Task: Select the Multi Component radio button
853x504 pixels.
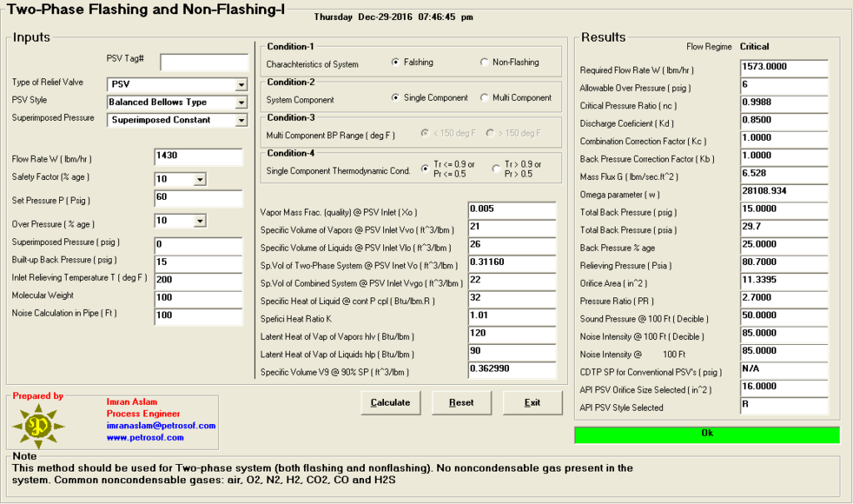Action: coord(483,97)
